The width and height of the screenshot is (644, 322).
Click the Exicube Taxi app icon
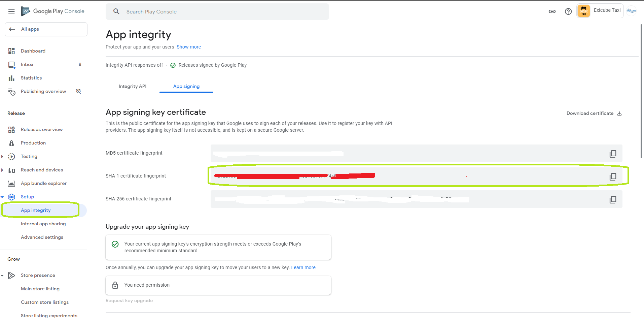584,11
